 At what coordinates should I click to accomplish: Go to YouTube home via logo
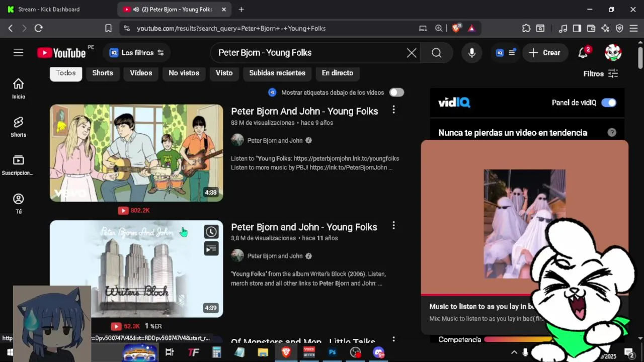click(x=61, y=53)
